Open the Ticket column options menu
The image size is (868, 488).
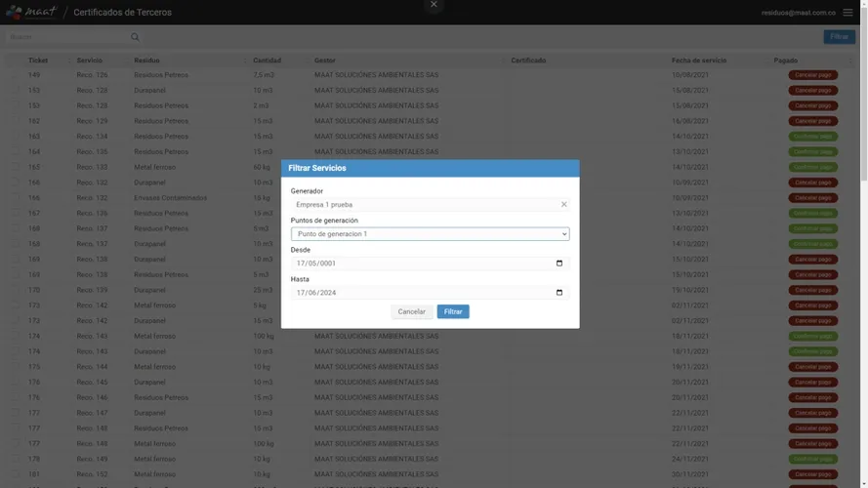67,61
